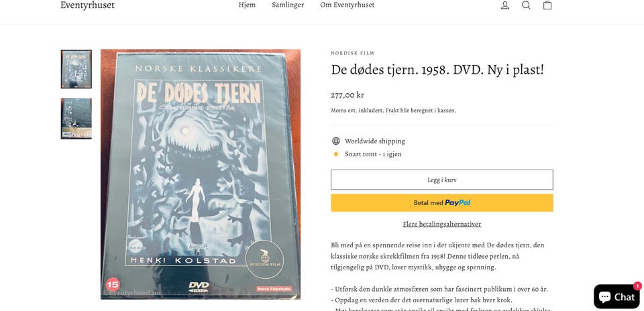Click the main DVD cover product image

[201, 174]
